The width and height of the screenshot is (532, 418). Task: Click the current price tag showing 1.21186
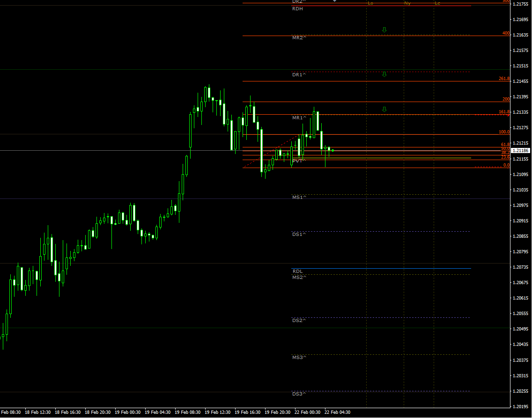coord(520,151)
